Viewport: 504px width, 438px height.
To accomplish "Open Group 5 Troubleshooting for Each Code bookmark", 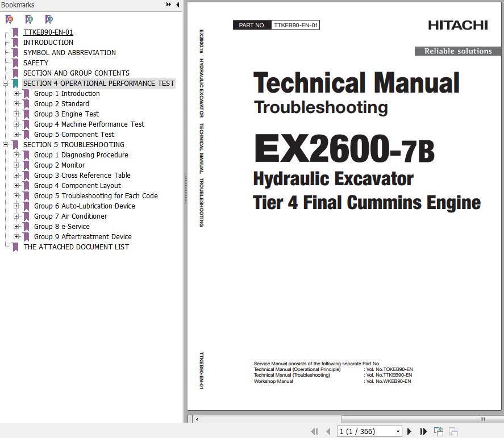I will (x=96, y=195).
